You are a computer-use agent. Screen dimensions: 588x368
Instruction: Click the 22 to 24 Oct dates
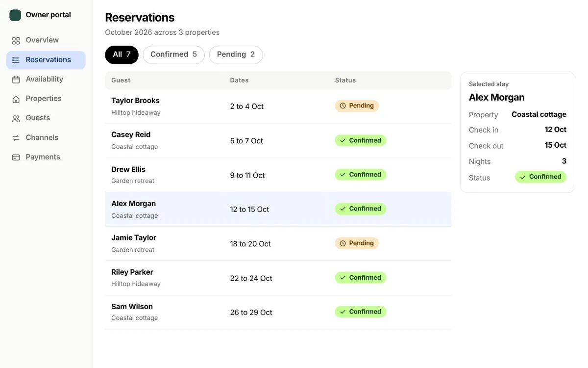pyautogui.click(x=251, y=278)
